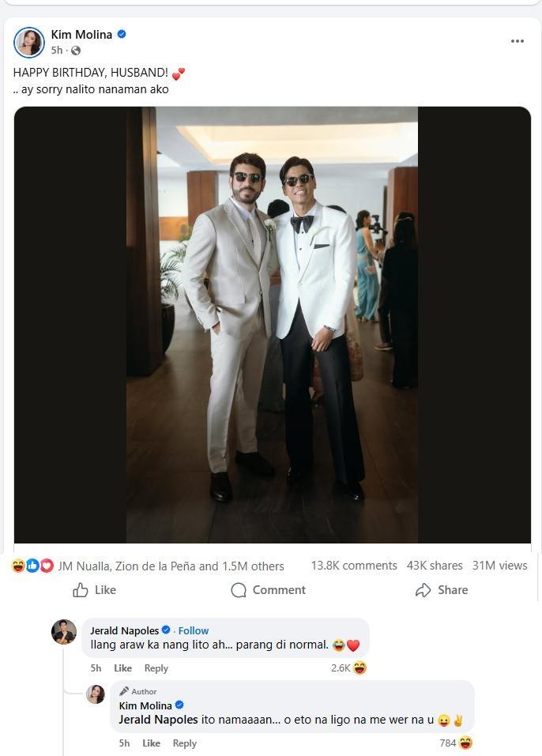Open the wedding photo of two men

272,325
